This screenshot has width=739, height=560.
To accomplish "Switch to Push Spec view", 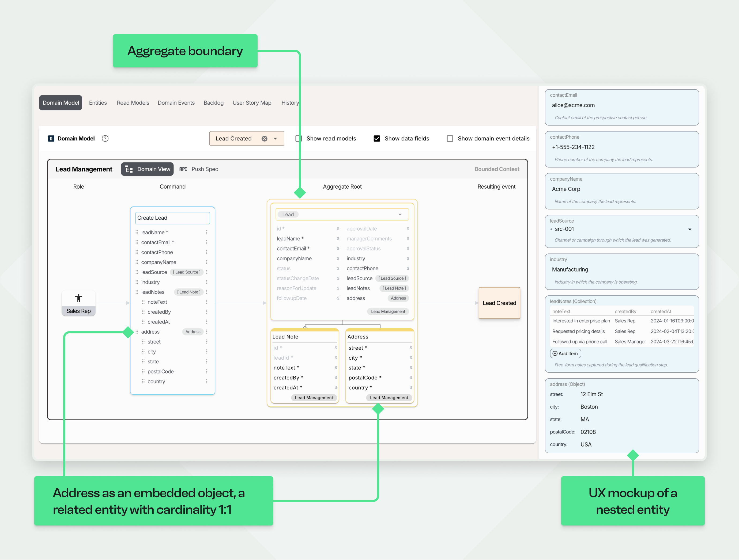I will coord(198,169).
